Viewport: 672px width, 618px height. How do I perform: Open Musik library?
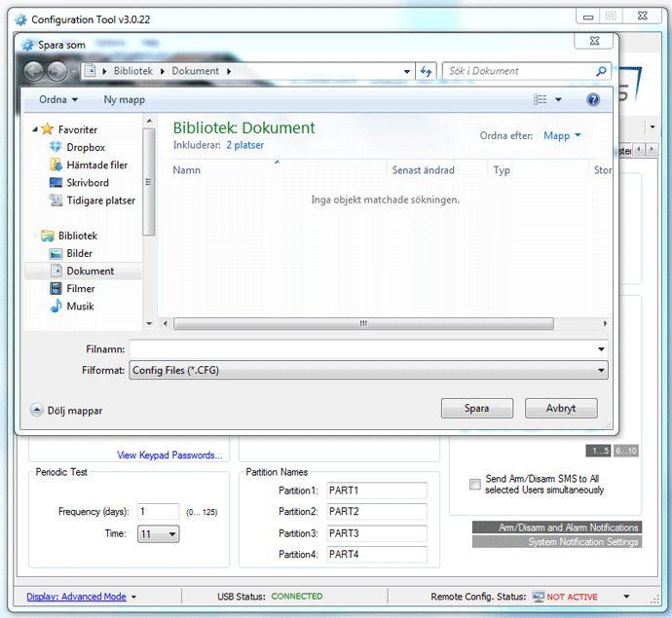(x=80, y=307)
